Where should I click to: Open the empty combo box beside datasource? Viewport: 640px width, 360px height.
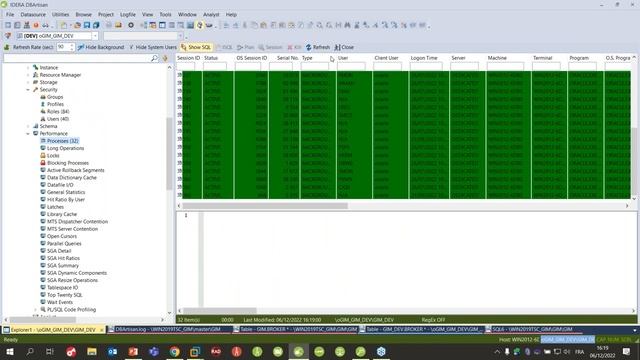(x=143, y=36)
